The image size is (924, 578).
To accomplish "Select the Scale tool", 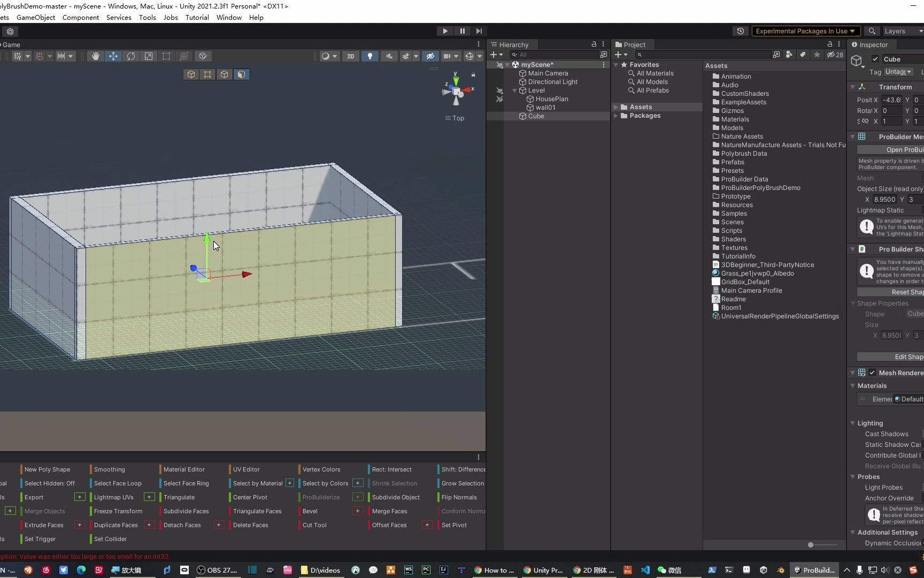I will tap(149, 56).
